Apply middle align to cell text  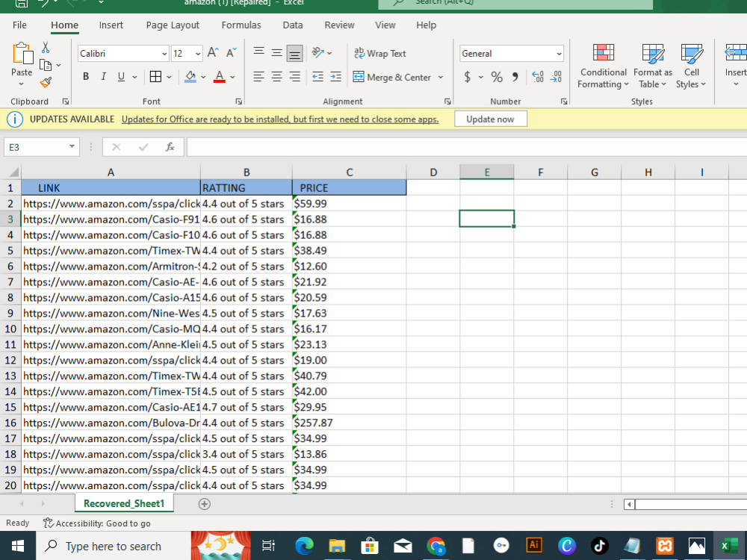coord(277,53)
